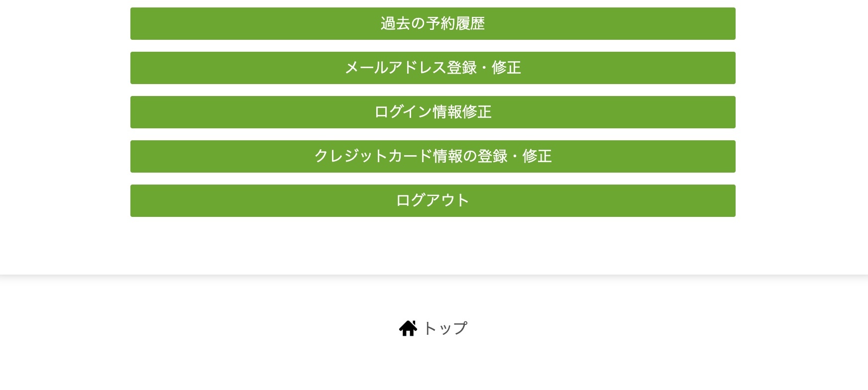The width and height of the screenshot is (868, 390).
Task: Follow the トップ text link
Action: 445,328
